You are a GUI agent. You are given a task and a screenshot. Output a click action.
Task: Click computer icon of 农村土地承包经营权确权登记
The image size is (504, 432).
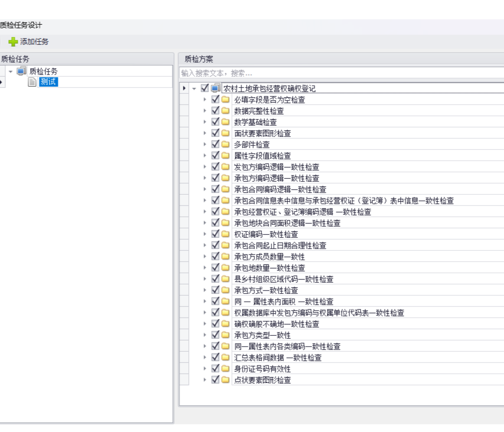(215, 88)
